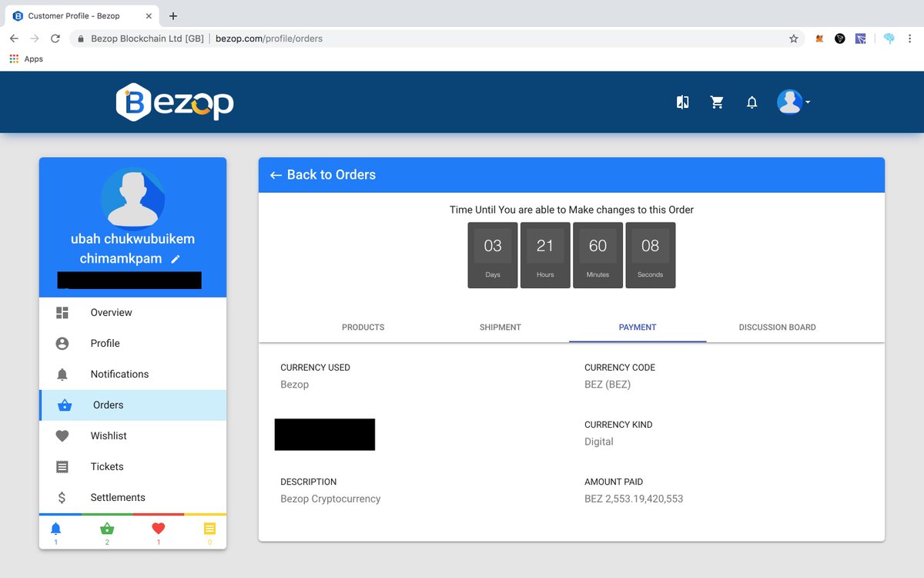Click the Profile person icon
The image size is (924, 578).
[x=63, y=343]
